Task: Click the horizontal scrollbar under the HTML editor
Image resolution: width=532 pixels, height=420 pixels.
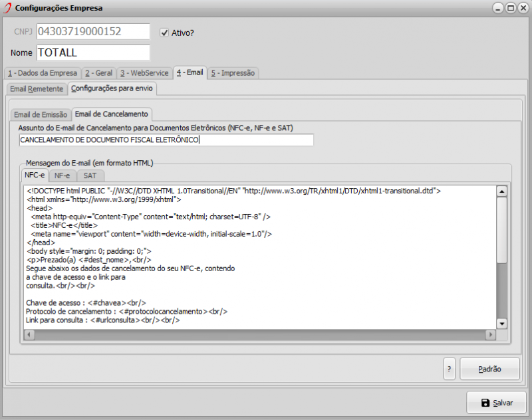Action: click(x=259, y=334)
